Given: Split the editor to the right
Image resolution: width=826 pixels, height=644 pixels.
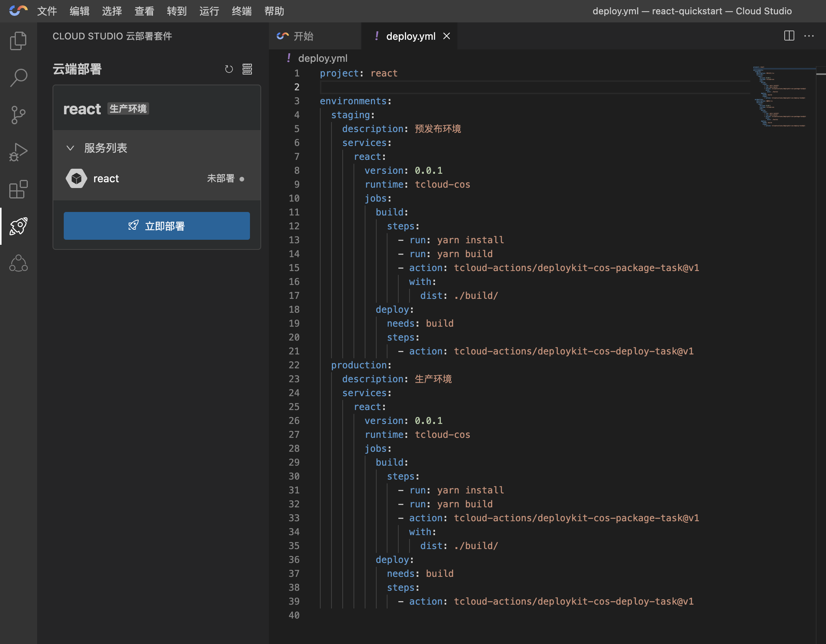Looking at the screenshot, I should tap(789, 36).
